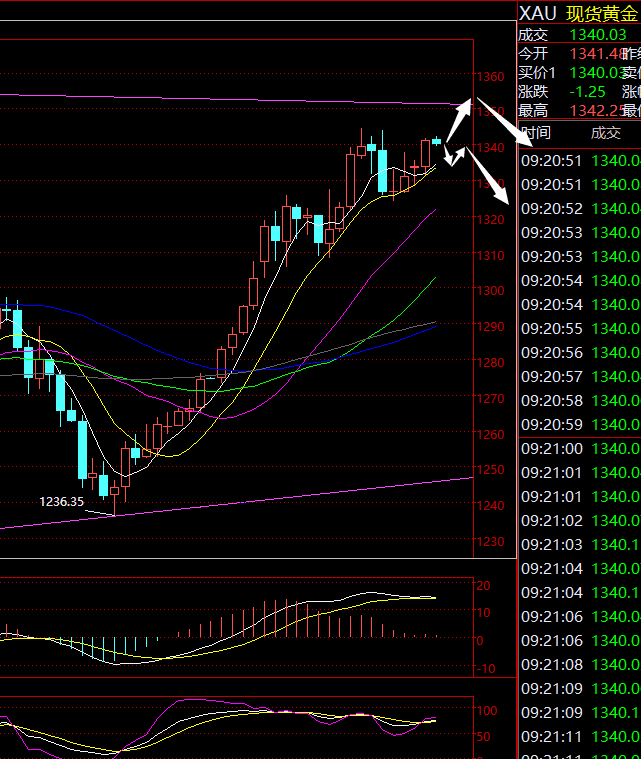Select the tick row at 09:21:02

(x=580, y=521)
